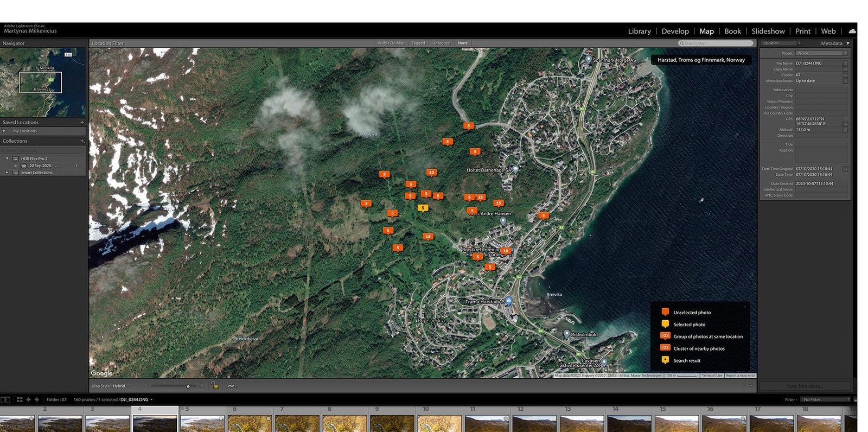
Task: Open Holtet Barnehage SA place pin
Action: [515, 169]
